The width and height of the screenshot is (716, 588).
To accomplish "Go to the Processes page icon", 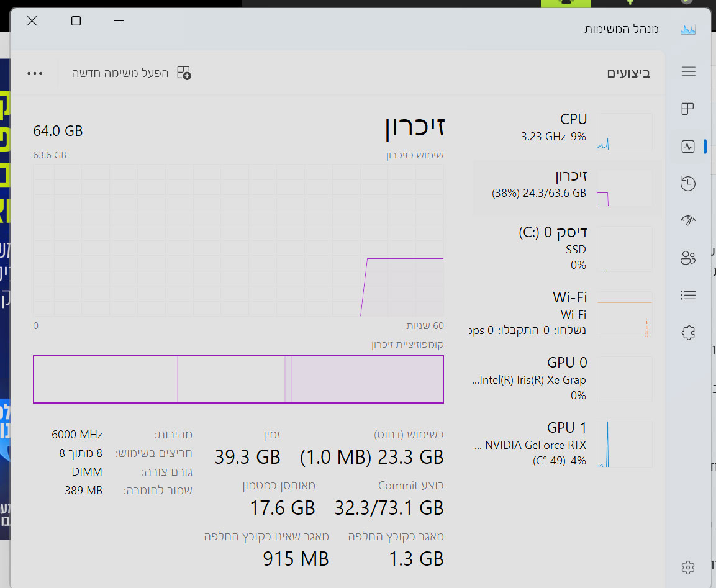I will click(x=688, y=109).
